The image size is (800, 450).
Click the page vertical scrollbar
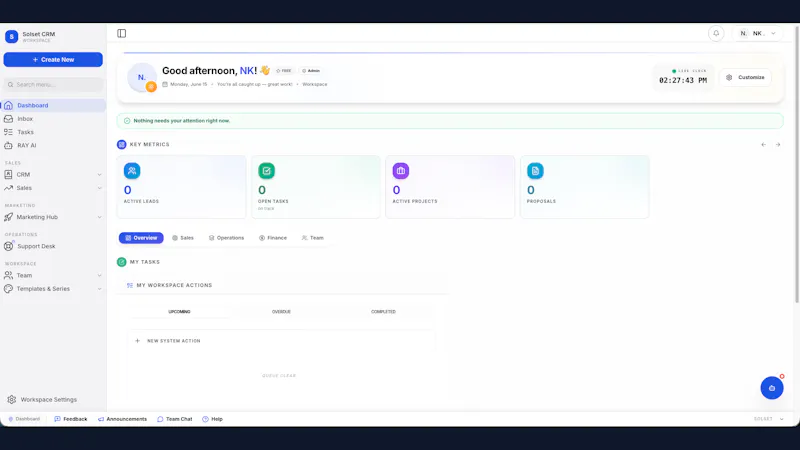(797, 163)
